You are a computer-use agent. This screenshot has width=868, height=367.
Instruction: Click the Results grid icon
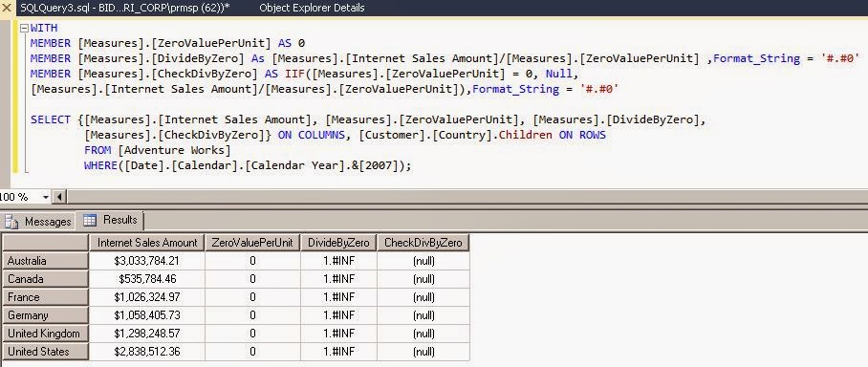(x=90, y=220)
